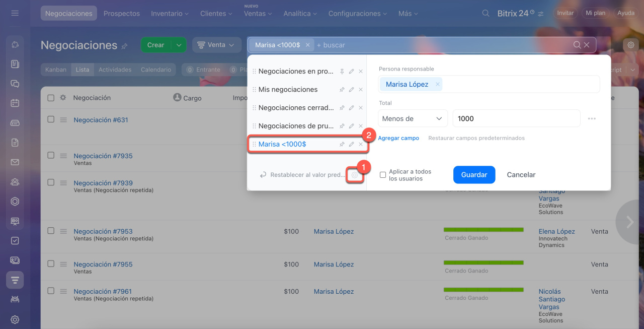Edit the 'Mis negociaciones' filter with pencil icon
The image size is (644, 329).
point(351,90)
